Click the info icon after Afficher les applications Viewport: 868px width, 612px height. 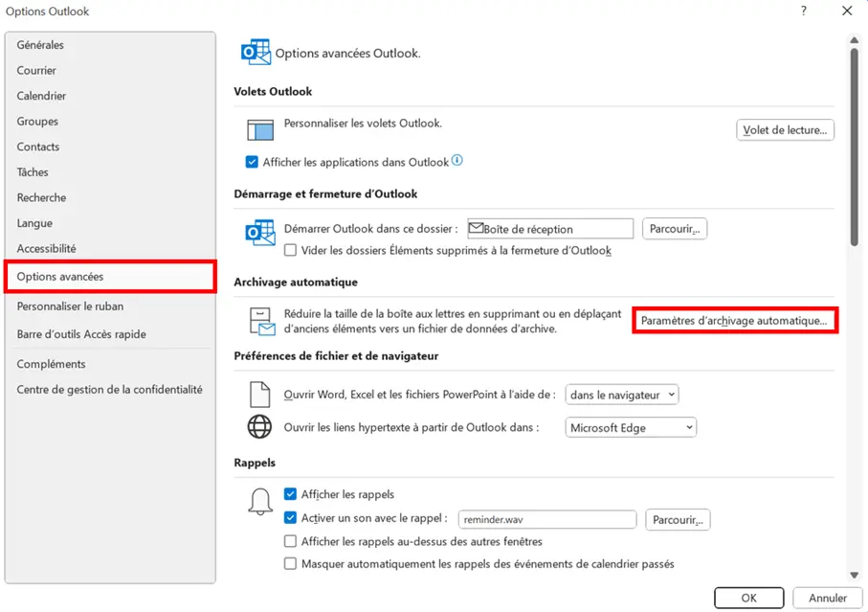coord(457,161)
